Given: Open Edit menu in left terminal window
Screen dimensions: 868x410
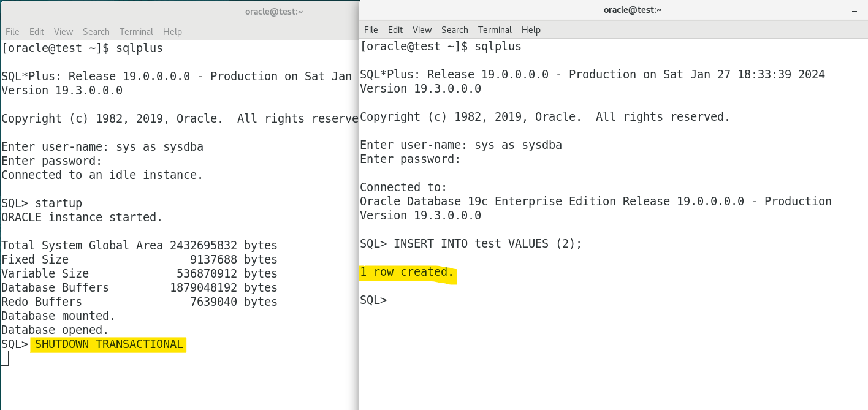Looking at the screenshot, I should click(37, 32).
